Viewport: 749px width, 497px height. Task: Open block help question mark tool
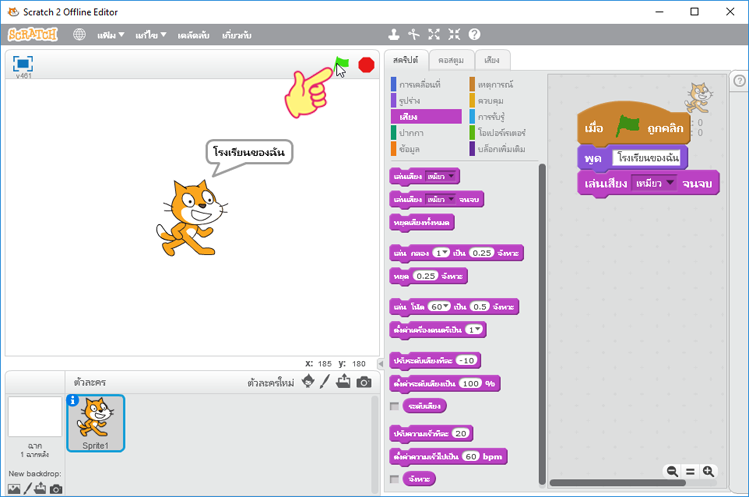tap(474, 34)
